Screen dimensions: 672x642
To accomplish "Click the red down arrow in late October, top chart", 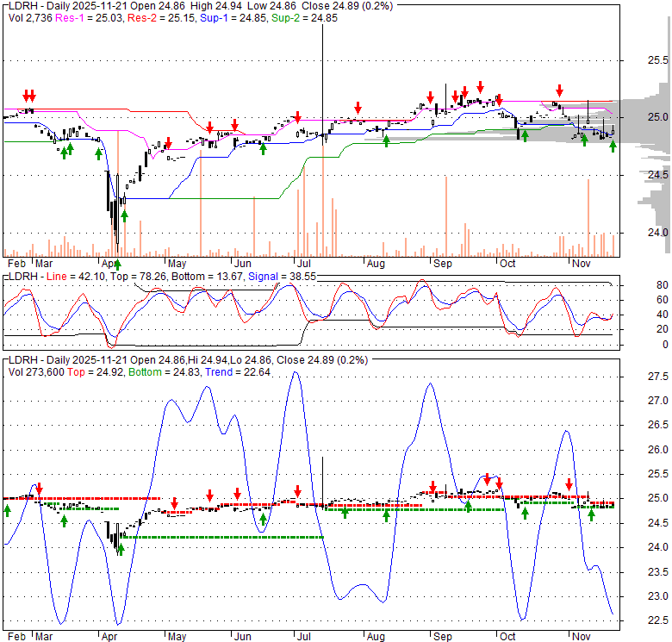I will pos(560,90).
